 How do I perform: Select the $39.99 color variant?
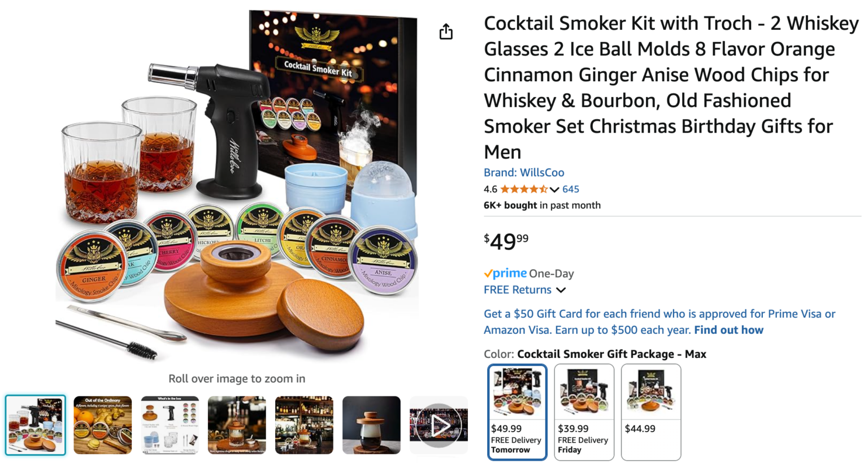tap(584, 412)
